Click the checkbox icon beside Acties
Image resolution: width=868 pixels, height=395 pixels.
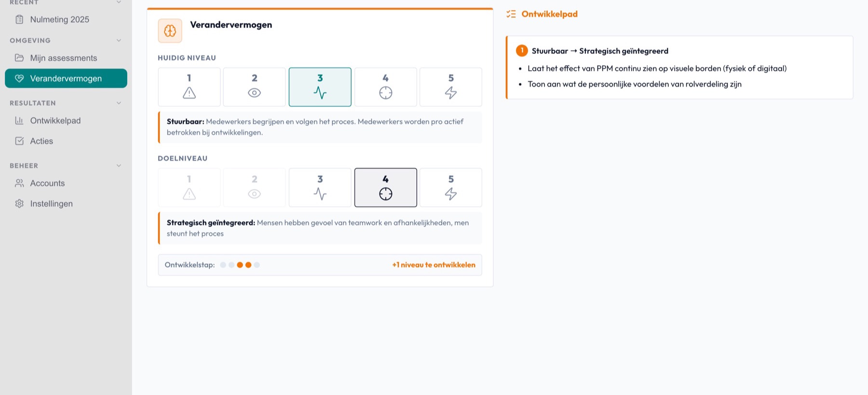point(19,141)
